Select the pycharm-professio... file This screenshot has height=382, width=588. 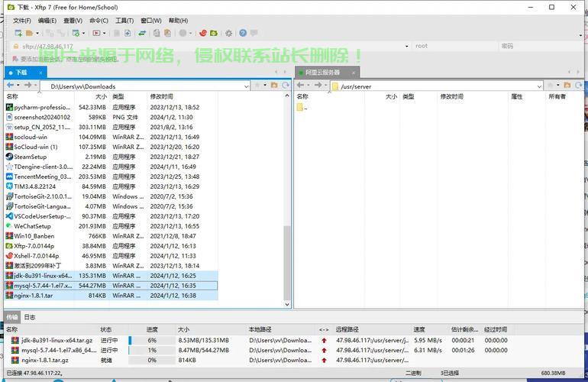38,107
